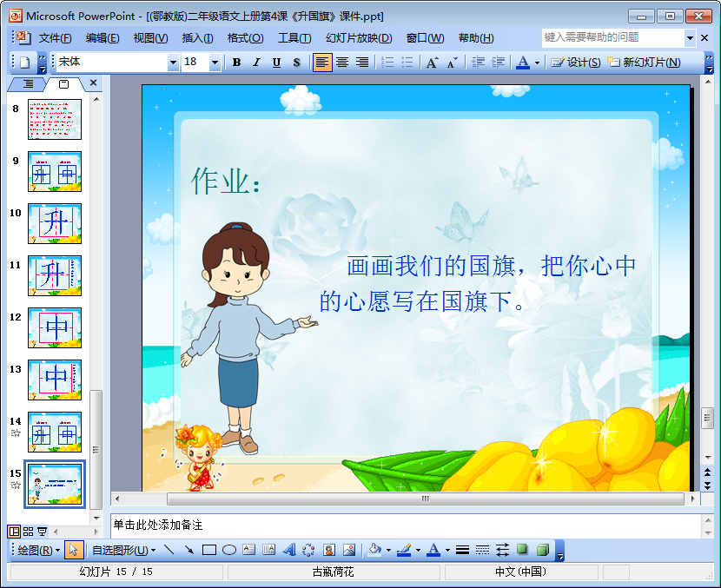Viewport: 721px width, 588px height.
Task: Select the Line drawing tool
Action: pos(169,550)
